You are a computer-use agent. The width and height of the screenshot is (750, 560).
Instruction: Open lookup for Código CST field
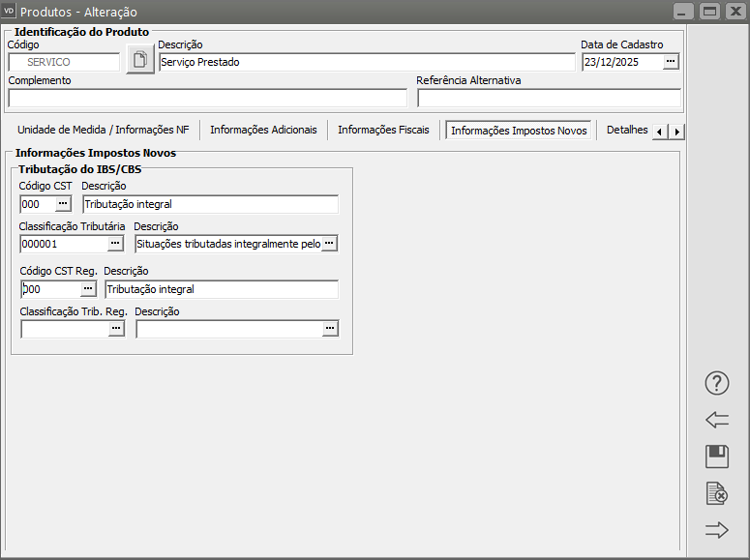pyautogui.click(x=63, y=204)
